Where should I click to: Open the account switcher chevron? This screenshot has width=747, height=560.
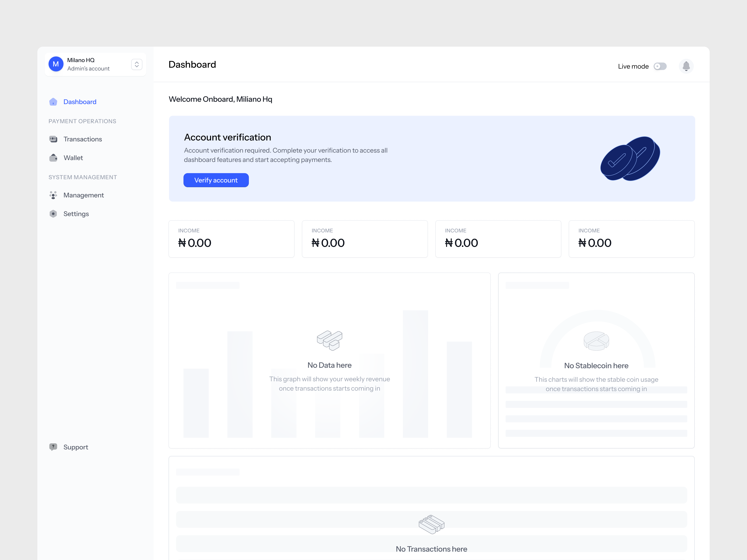[x=136, y=64]
